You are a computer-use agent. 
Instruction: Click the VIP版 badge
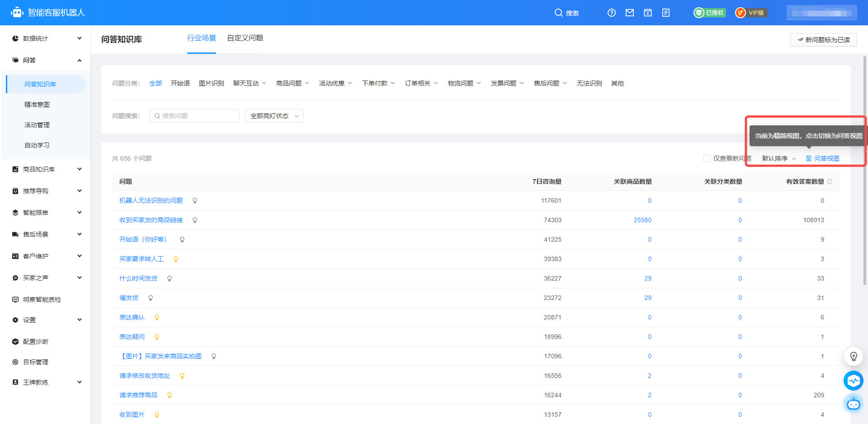(751, 13)
